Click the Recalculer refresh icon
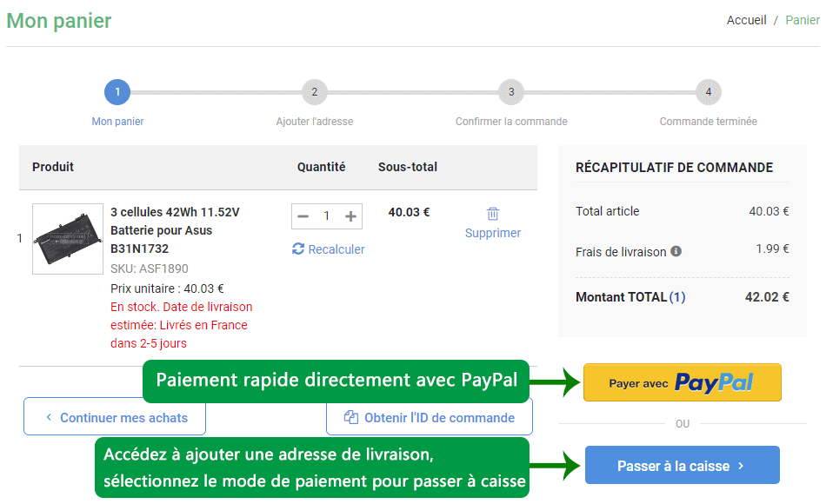This screenshot has width=826, height=504. (x=298, y=249)
